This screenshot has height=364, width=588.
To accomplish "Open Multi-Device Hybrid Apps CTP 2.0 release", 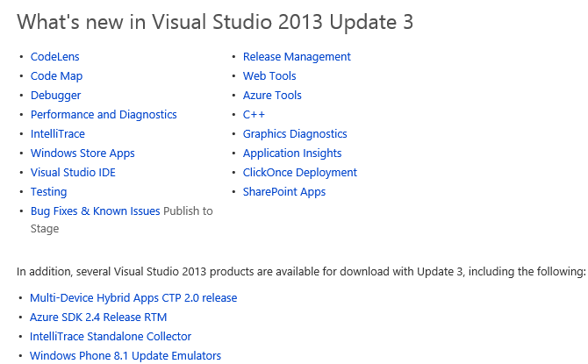I will pos(133,298).
